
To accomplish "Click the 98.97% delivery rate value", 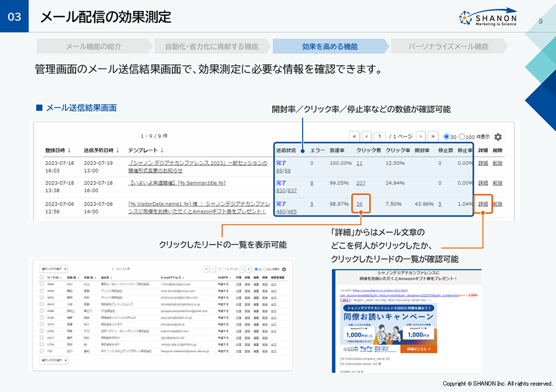I will pyautogui.click(x=339, y=204).
